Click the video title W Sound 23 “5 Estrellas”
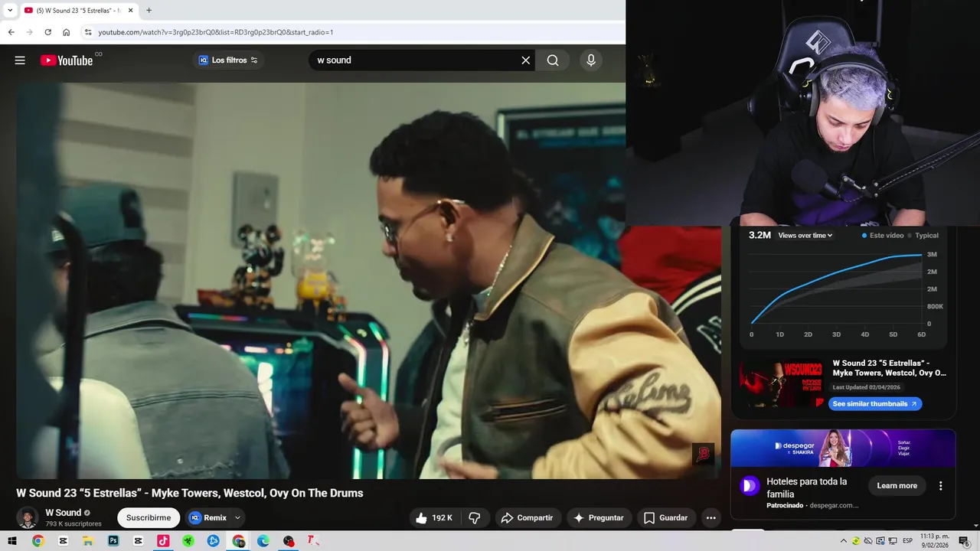The width and height of the screenshot is (980, 551). [190, 493]
